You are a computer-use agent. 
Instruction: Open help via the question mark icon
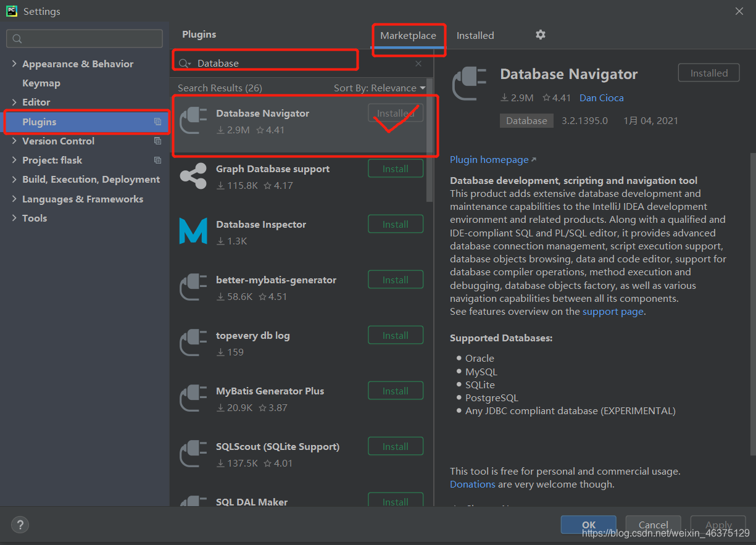(x=20, y=525)
